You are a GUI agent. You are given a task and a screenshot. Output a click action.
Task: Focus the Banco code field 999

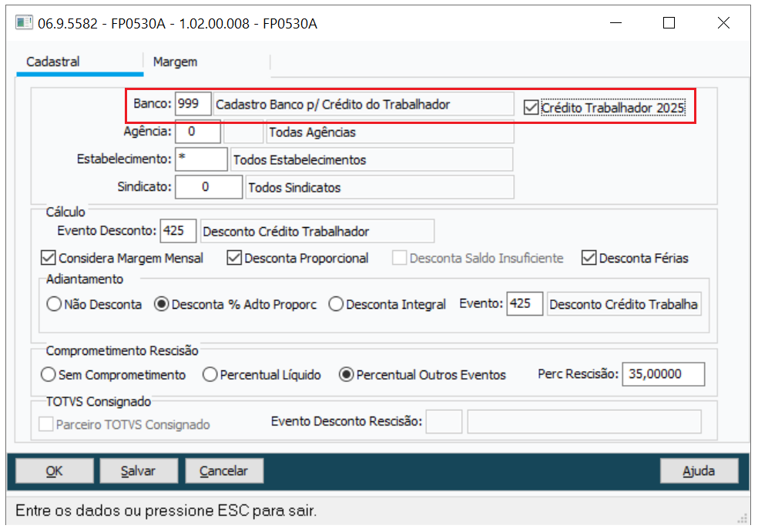[193, 104]
